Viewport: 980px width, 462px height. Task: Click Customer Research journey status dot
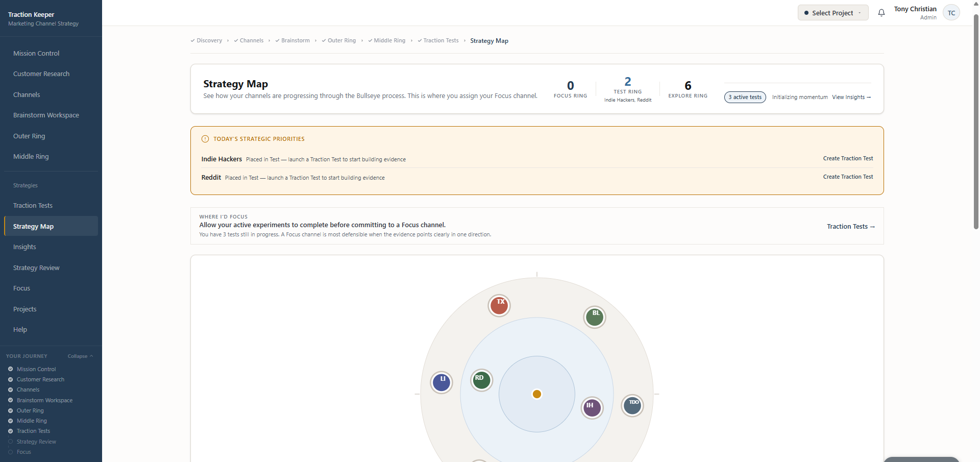pyautogui.click(x=10, y=379)
